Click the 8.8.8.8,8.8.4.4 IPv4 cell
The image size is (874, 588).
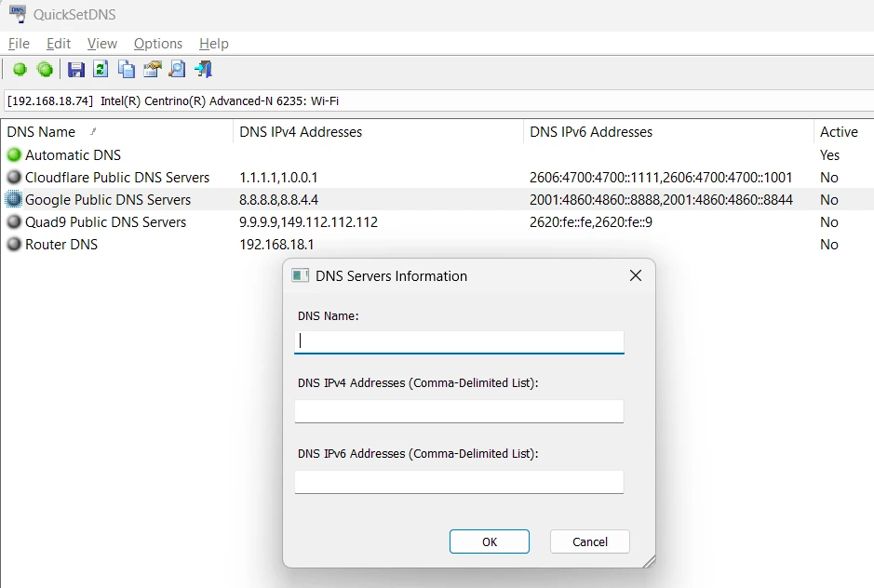coord(278,199)
